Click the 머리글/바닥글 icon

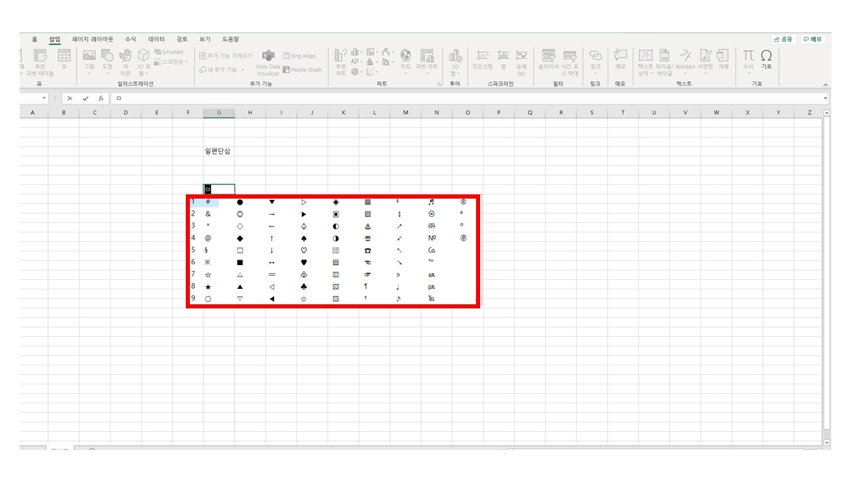(x=665, y=62)
